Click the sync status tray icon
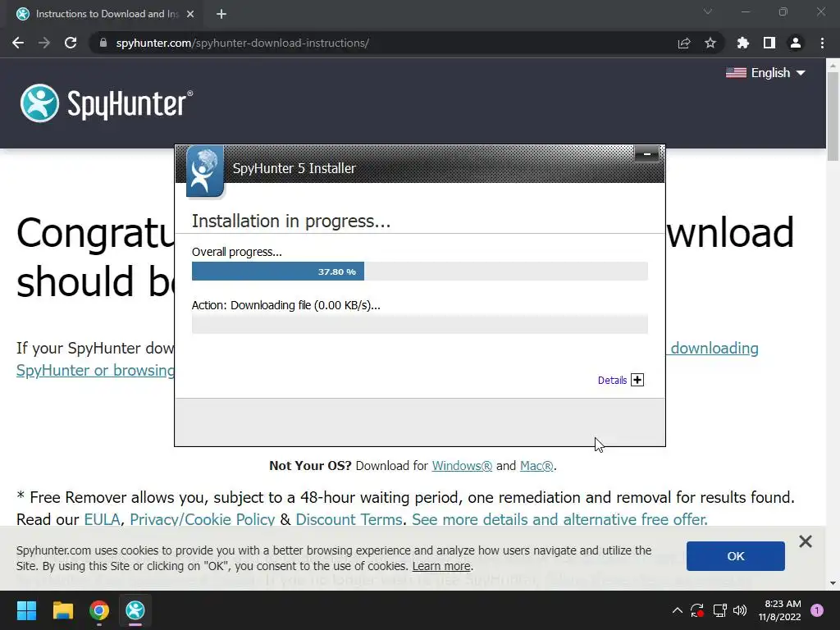 coord(697,610)
